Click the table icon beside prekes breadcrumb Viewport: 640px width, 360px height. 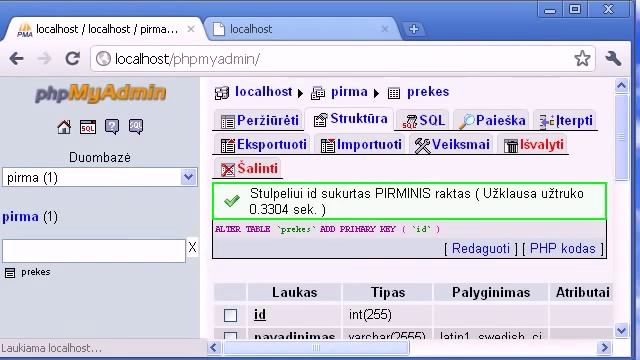[x=394, y=93]
